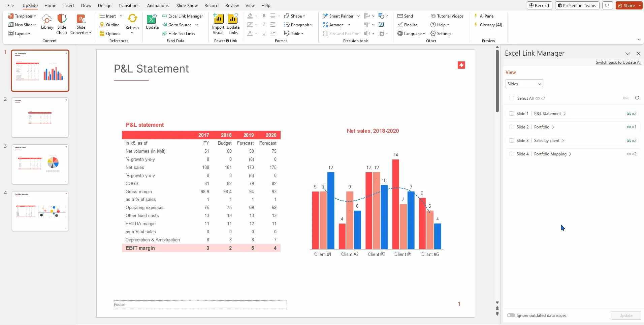Check the Slide 1 P&L Statement checkbox
Screen dimensions: 644x325
(x=512, y=114)
